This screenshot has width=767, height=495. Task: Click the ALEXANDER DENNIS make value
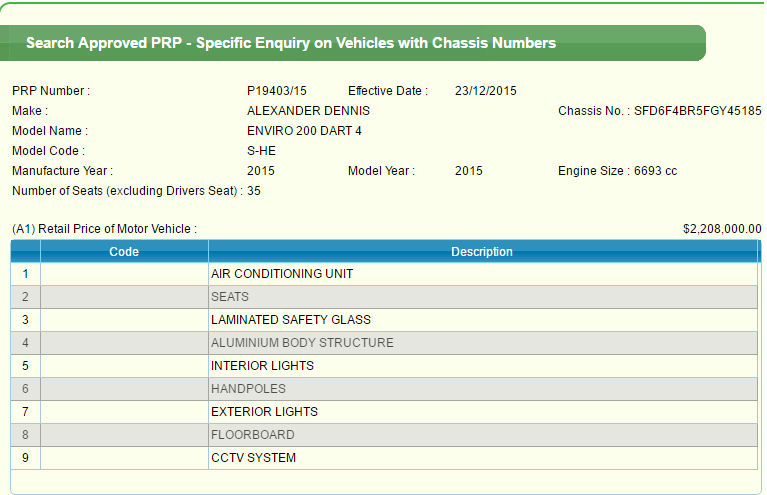tap(308, 111)
